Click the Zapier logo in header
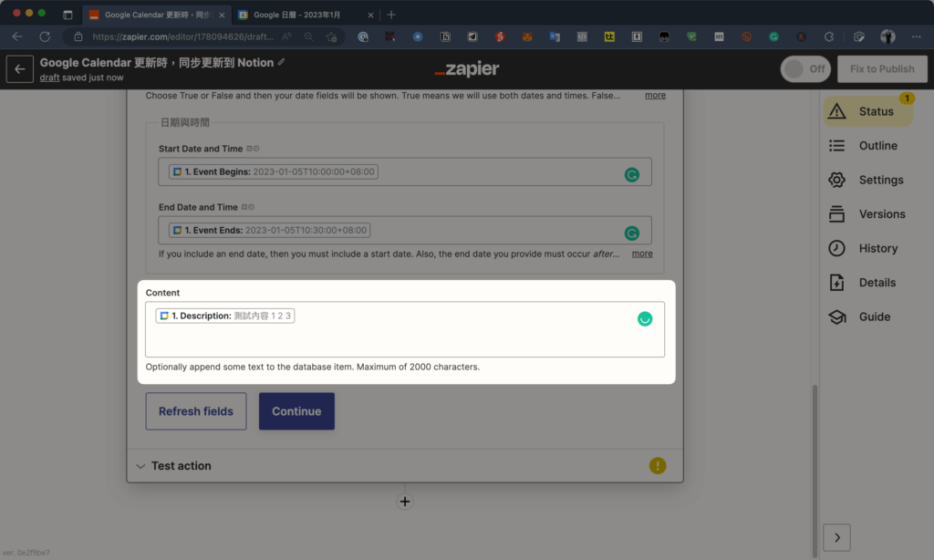Viewport: 934px width, 560px height. tap(467, 69)
